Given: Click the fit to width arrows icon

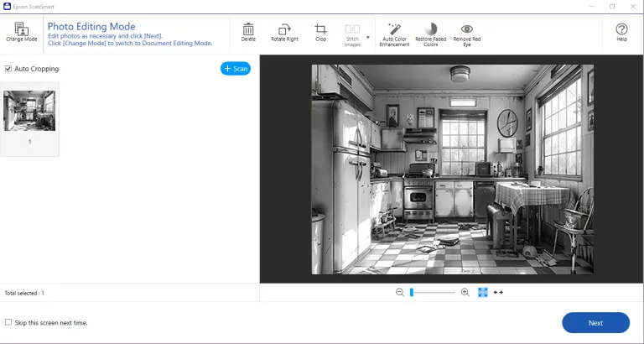Looking at the screenshot, I should 498,292.
